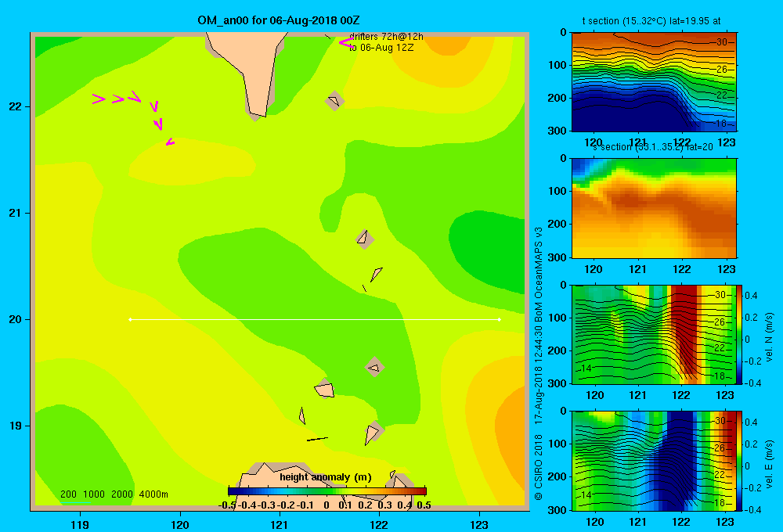Click the 14 contour label in the vel. N panel
783x532 pixels.
click(x=586, y=368)
